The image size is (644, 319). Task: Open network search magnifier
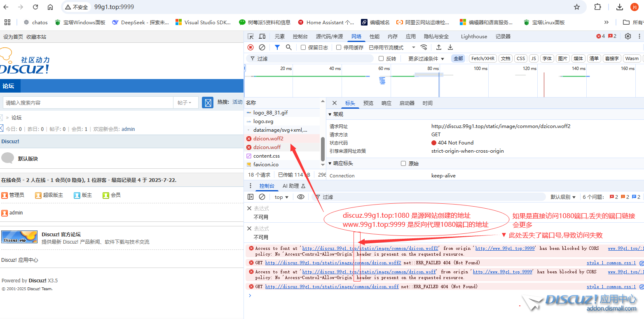[289, 47]
